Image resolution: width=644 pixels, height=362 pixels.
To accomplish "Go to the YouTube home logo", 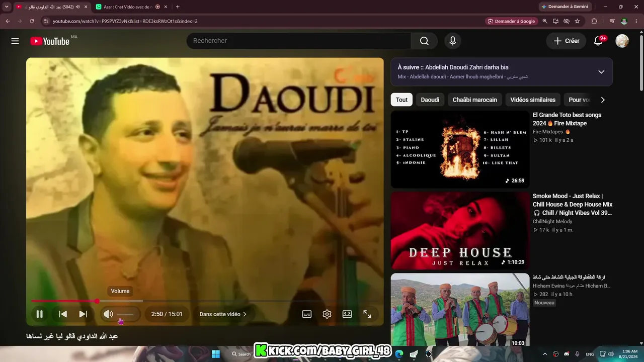I will pyautogui.click(x=50, y=41).
